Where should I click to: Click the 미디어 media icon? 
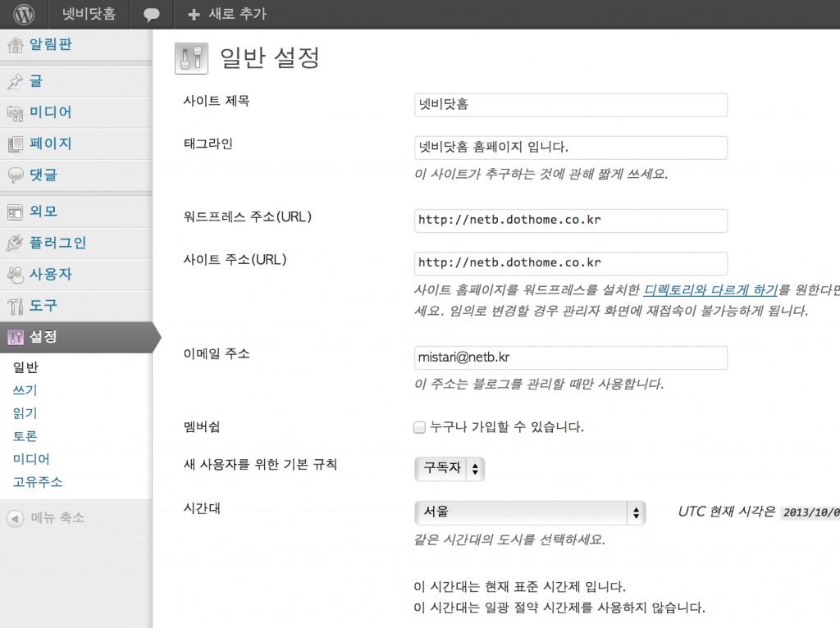[x=15, y=112]
